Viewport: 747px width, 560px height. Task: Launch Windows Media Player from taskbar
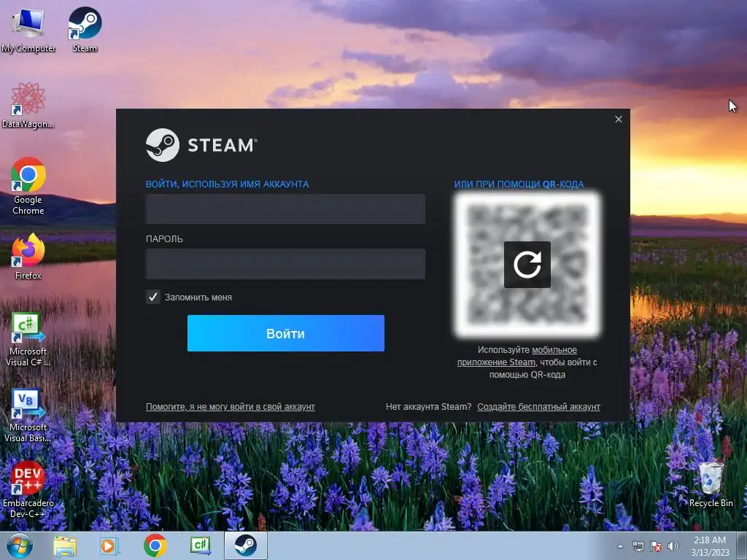[109, 545]
